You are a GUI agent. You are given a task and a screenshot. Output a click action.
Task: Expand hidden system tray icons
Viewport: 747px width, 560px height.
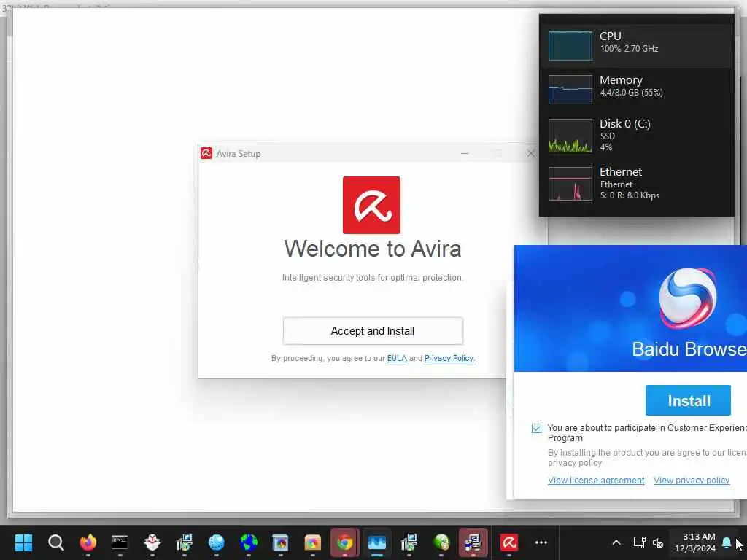pos(616,542)
